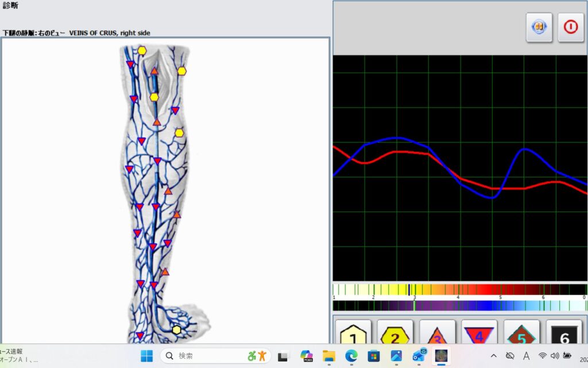Open Microsoft Store from the taskbar
The width and height of the screenshot is (588, 368).
[373, 356]
